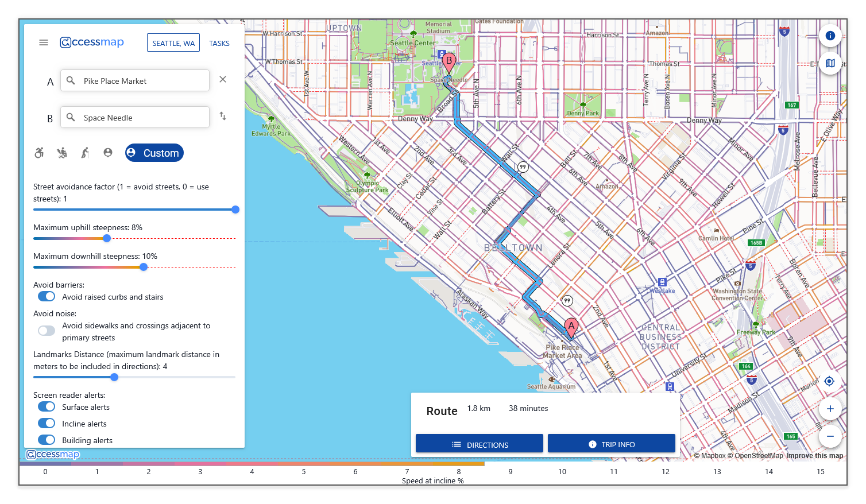Center the map on your location
The height and width of the screenshot is (504, 866).
click(x=829, y=381)
